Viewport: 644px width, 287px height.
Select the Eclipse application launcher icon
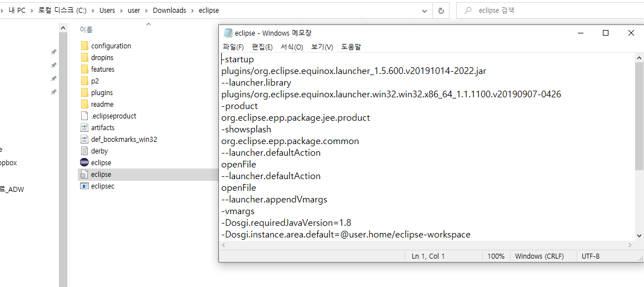(84, 162)
